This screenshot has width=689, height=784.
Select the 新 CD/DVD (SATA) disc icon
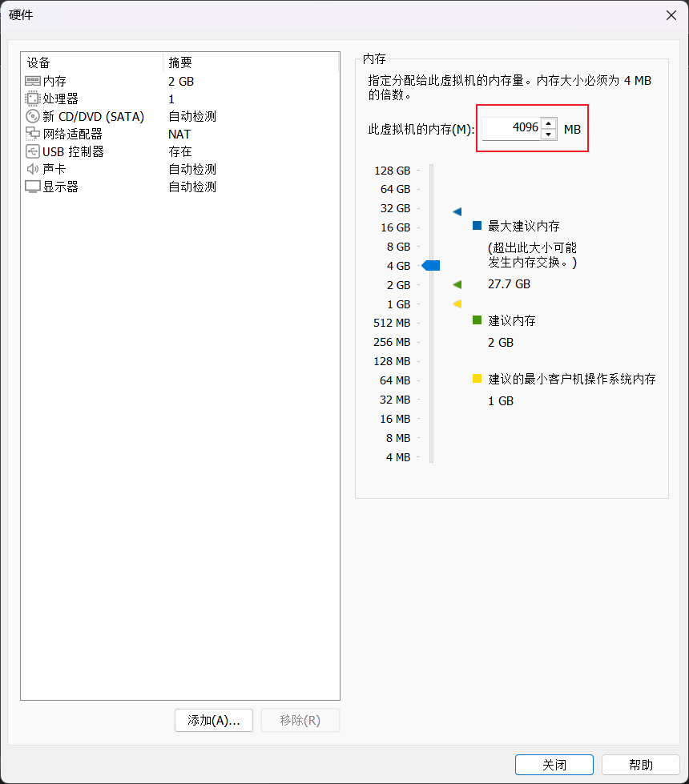point(33,116)
